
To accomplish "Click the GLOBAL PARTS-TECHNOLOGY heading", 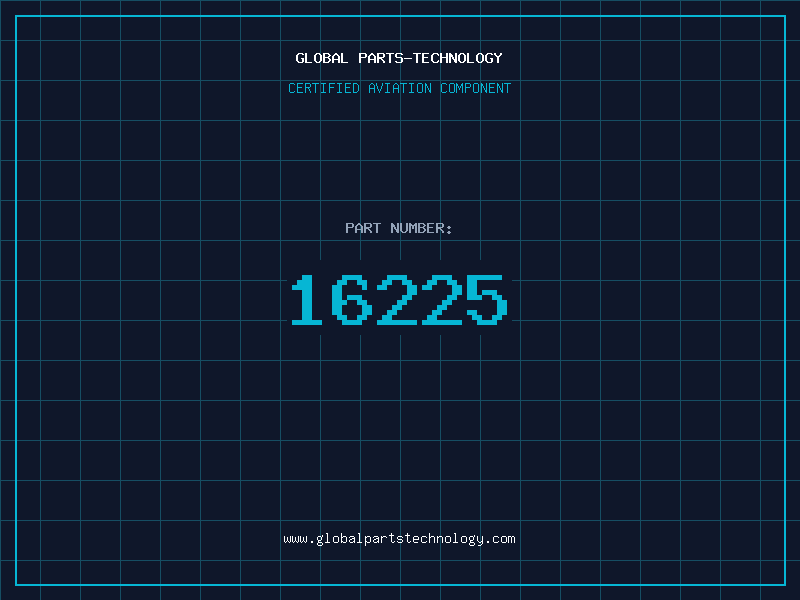I will [399, 58].
